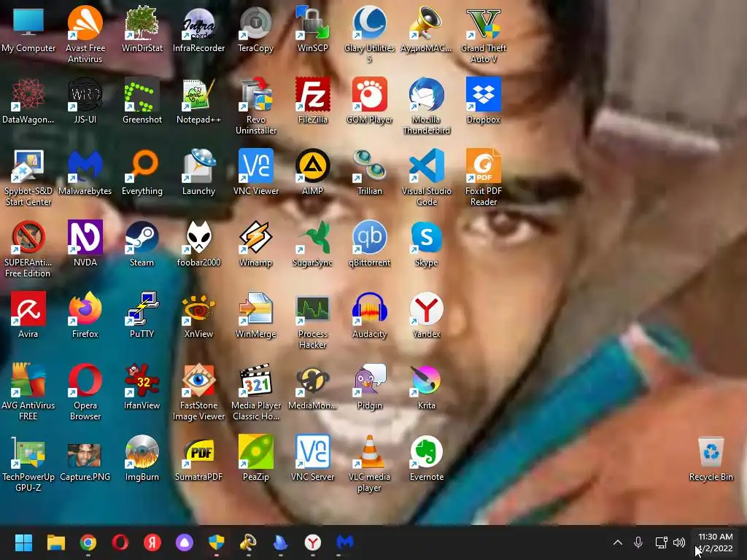
Task: Select the Everything search icon
Action: click(x=142, y=166)
